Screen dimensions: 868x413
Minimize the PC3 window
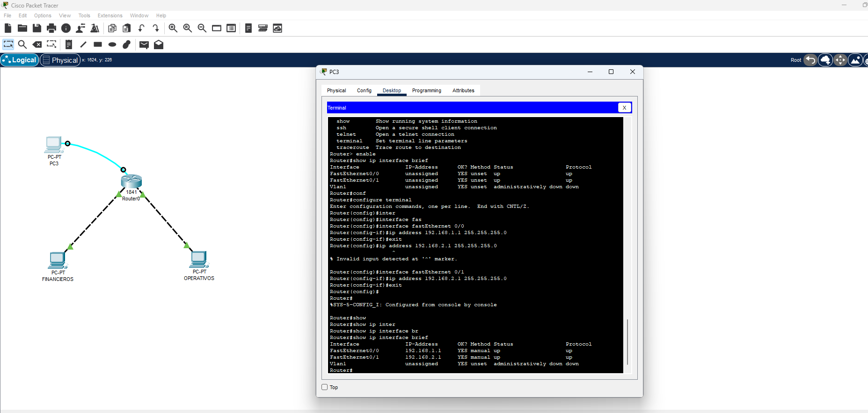[590, 72]
